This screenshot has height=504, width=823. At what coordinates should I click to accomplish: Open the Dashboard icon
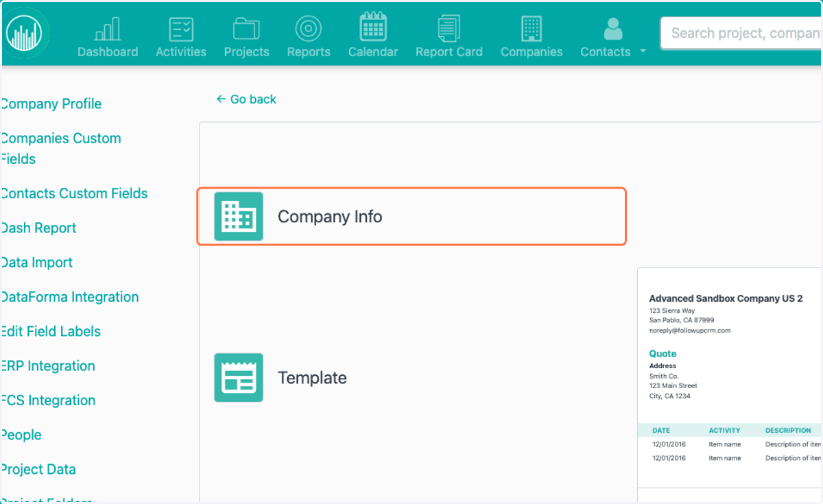pyautogui.click(x=108, y=29)
